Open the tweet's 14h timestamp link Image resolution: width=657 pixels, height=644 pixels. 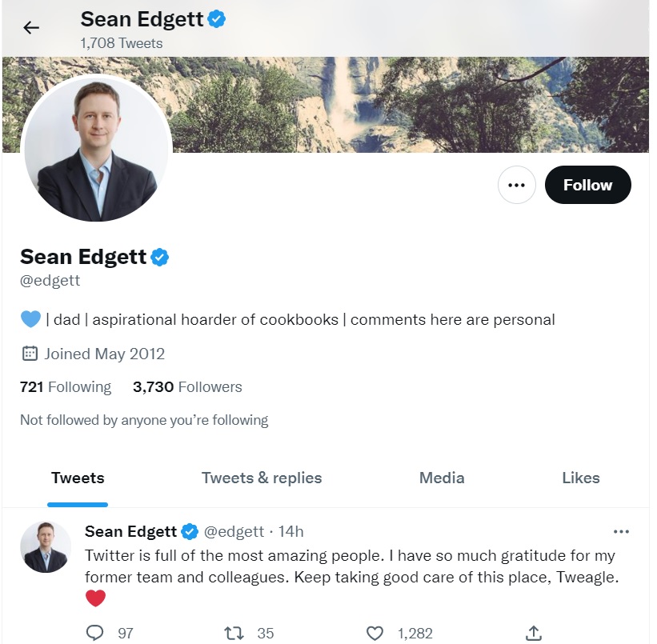point(291,532)
